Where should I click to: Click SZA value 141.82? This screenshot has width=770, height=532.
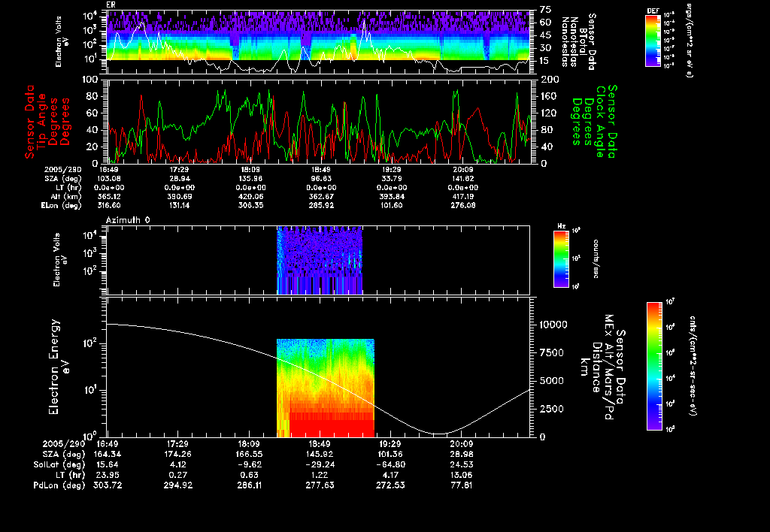coord(462,179)
